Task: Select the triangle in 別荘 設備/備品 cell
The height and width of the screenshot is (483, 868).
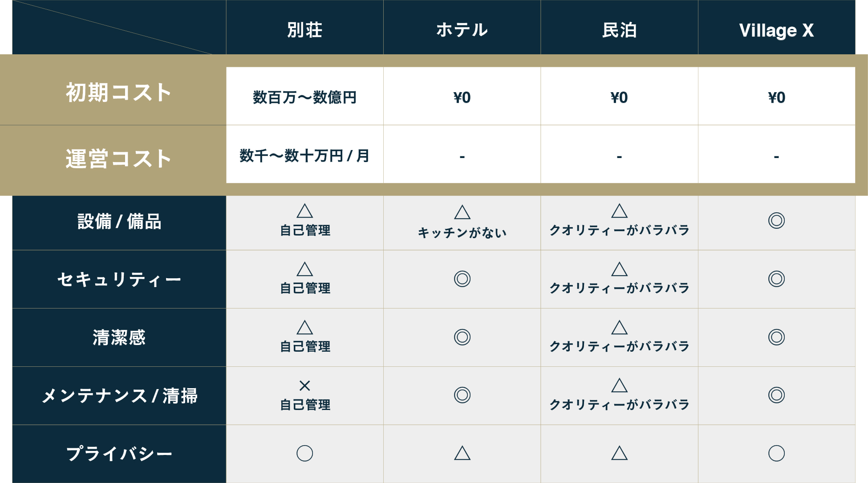Action: click(304, 211)
